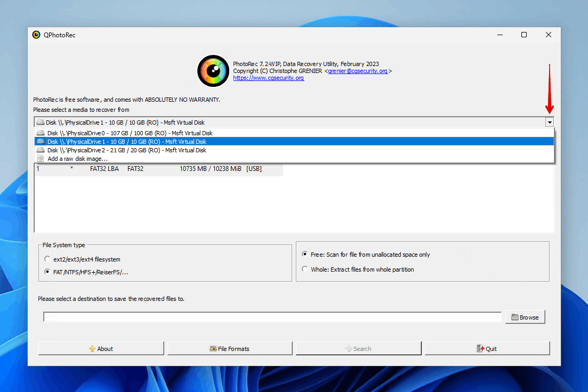Close the QPhotoRec window
The image size is (588, 392).
click(x=548, y=35)
